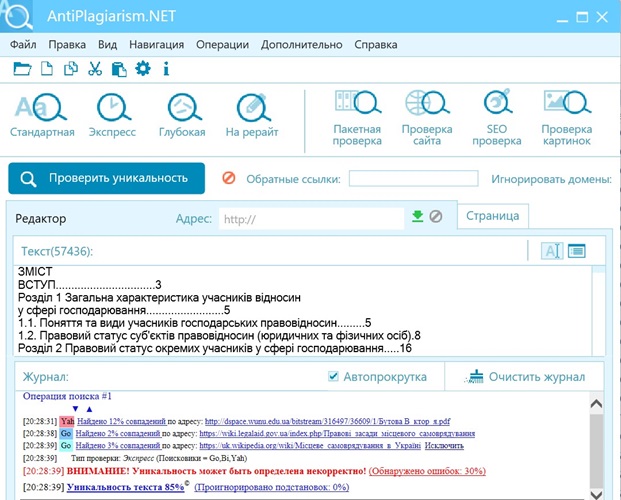Select the Глубокая check mode
Image resolution: width=621 pixels, height=500 pixels.
click(182, 115)
